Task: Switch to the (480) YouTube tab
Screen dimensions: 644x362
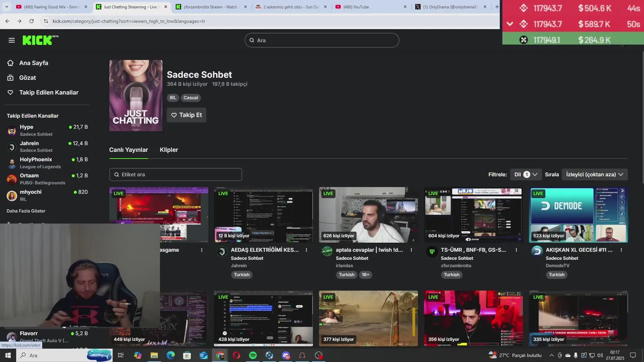Action: pos(371,7)
